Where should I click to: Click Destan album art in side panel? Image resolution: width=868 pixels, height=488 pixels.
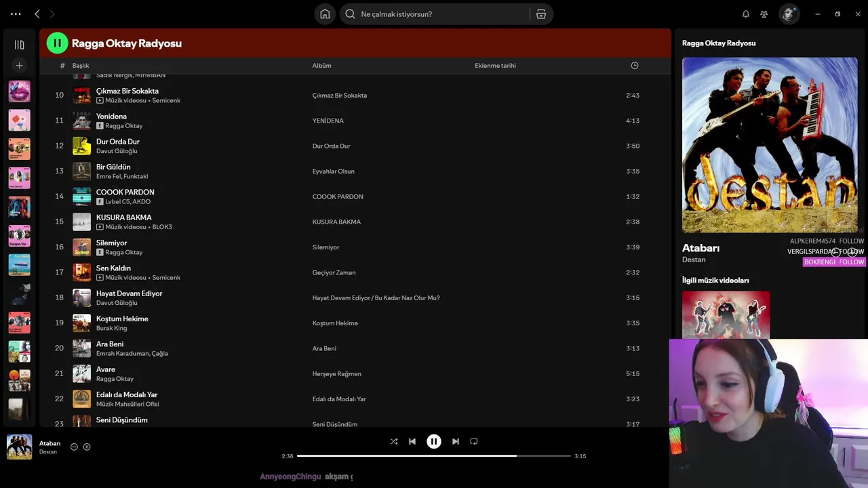click(x=770, y=145)
